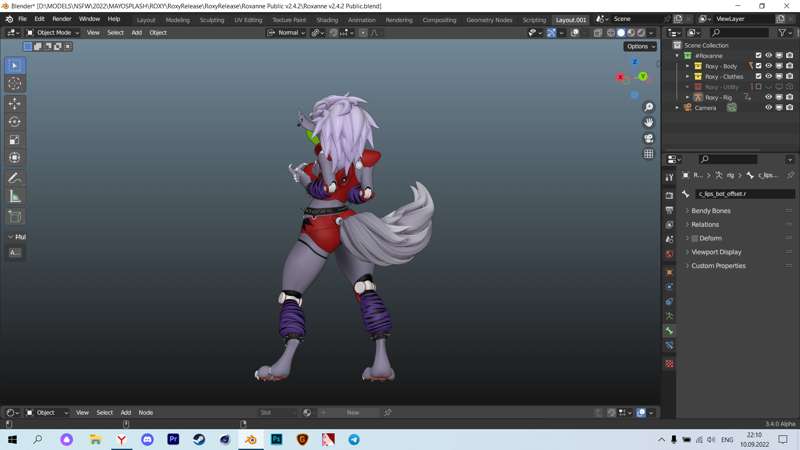Open Physics properties tab icon
This screenshot has height=450, width=800.
pos(669,287)
